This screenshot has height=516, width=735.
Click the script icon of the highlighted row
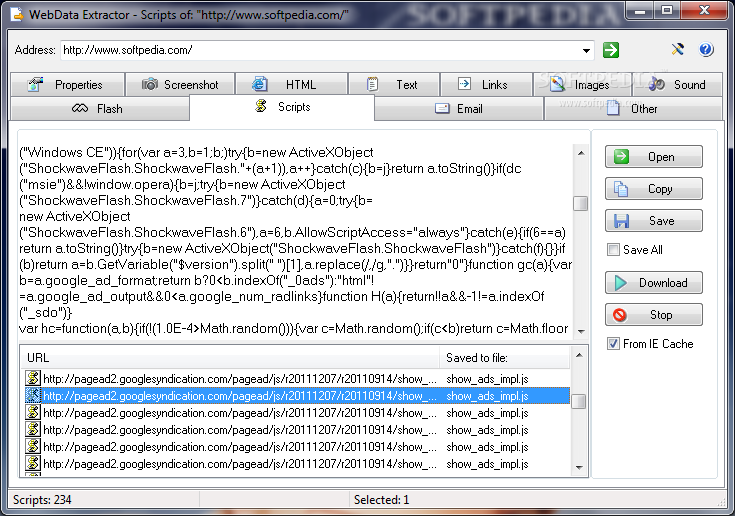(x=32, y=395)
